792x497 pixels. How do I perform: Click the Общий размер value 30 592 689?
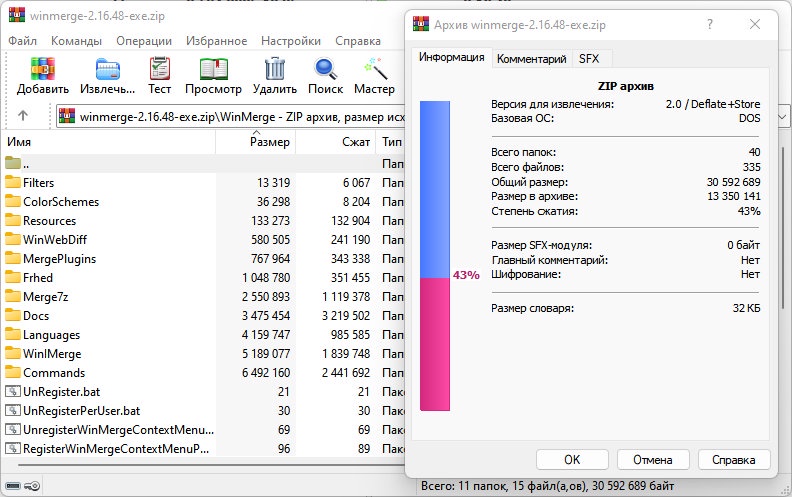click(733, 182)
